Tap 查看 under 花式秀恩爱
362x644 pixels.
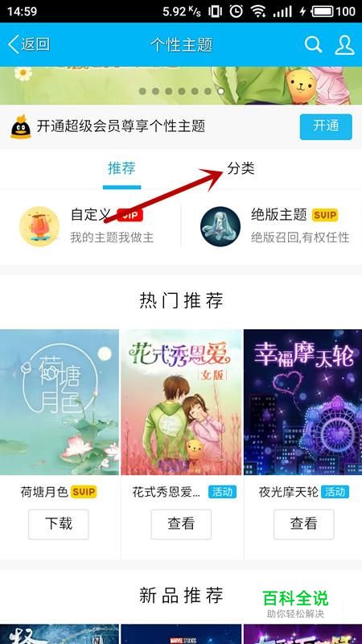[x=181, y=524]
